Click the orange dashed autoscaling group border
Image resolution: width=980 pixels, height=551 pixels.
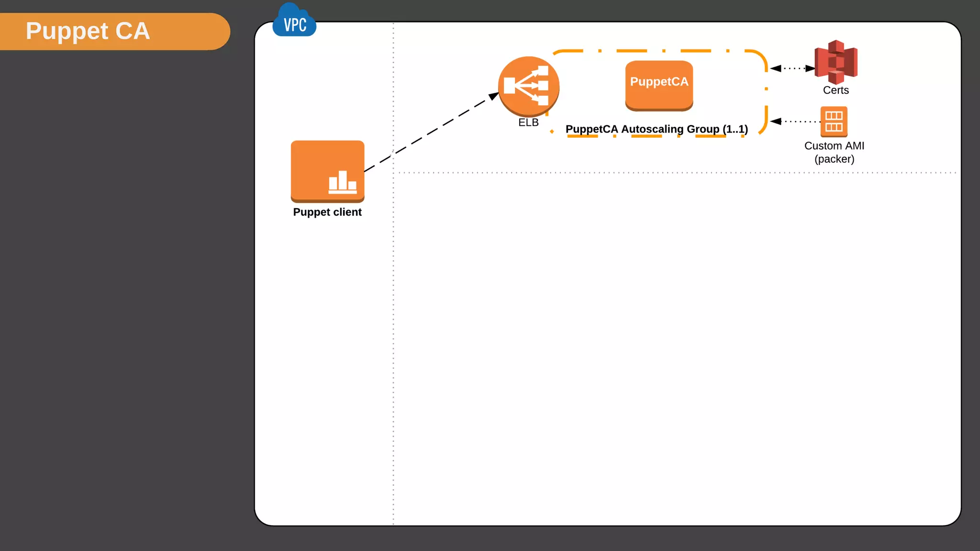click(x=632, y=51)
